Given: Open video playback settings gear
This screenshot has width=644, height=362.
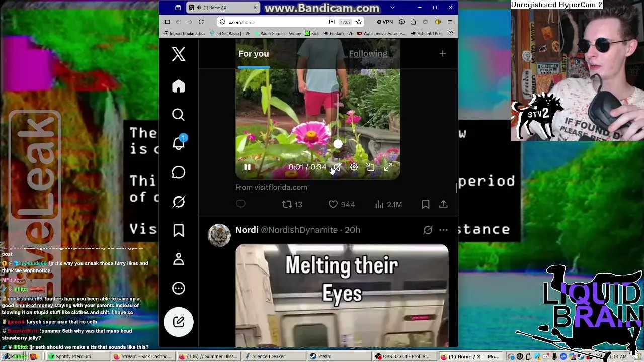Looking at the screenshot, I should pyautogui.click(x=354, y=167).
